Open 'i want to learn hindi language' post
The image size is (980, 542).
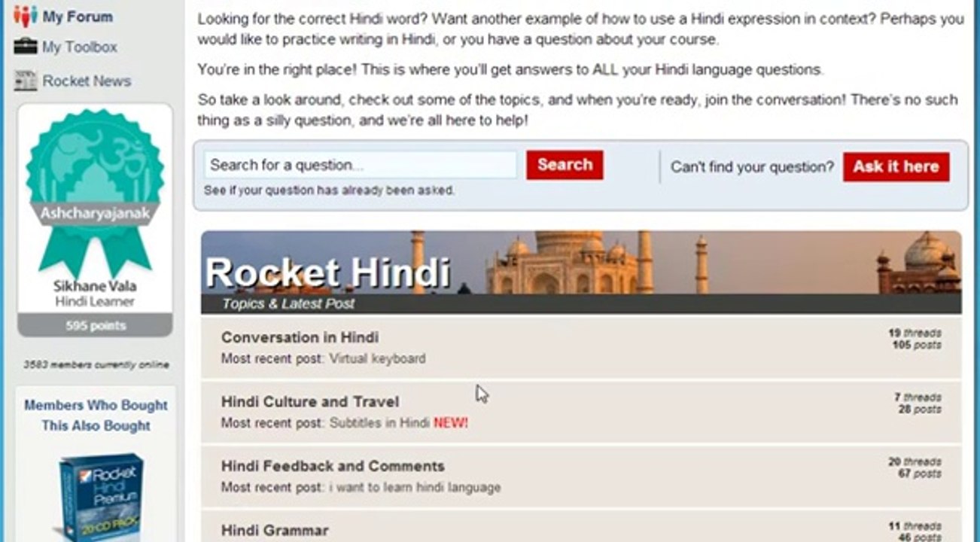[415, 487]
